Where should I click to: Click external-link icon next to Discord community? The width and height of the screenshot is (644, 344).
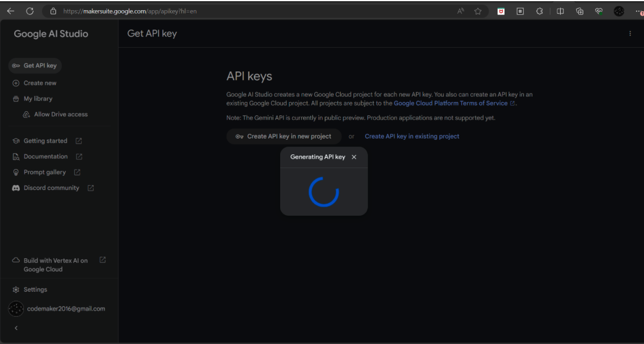tap(91, 188)
